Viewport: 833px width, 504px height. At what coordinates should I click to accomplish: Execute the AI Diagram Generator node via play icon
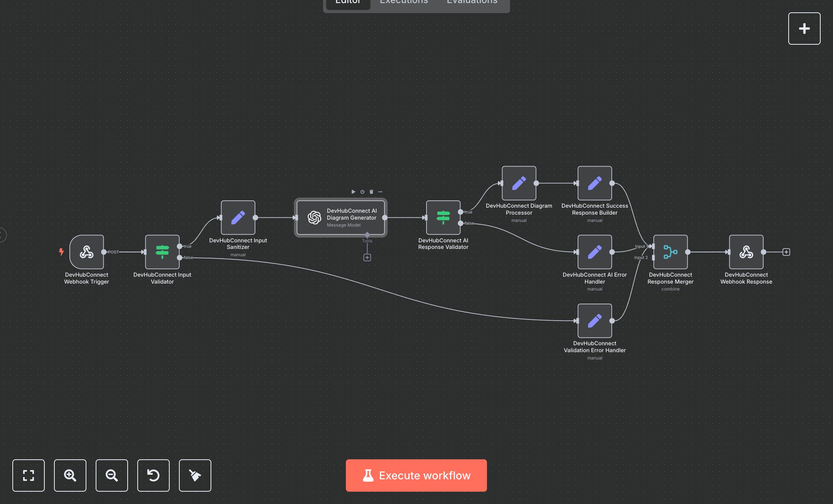coord(353,192)
